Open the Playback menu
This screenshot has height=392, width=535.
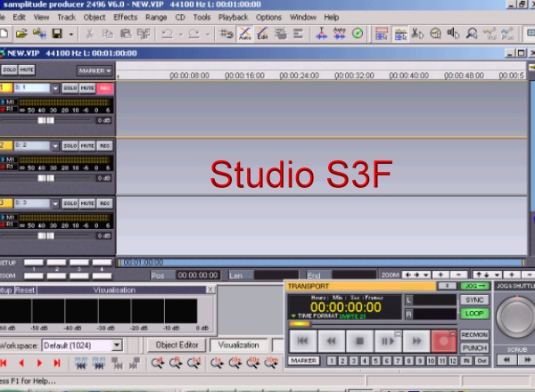[x=233, y=18]
